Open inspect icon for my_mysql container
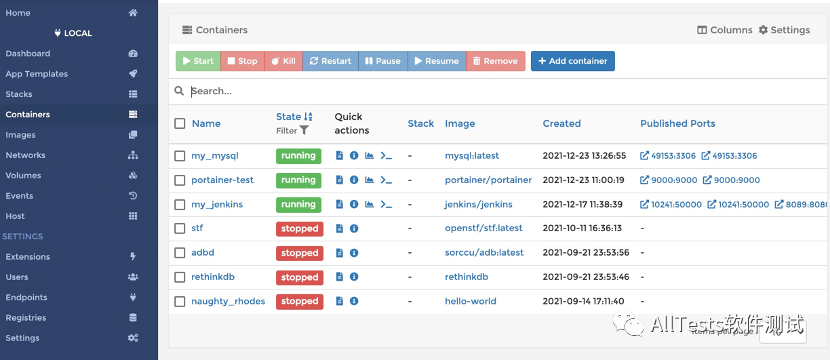Viewport: 830px width, 360px height. pyautogui.click(x=354, y=156)
